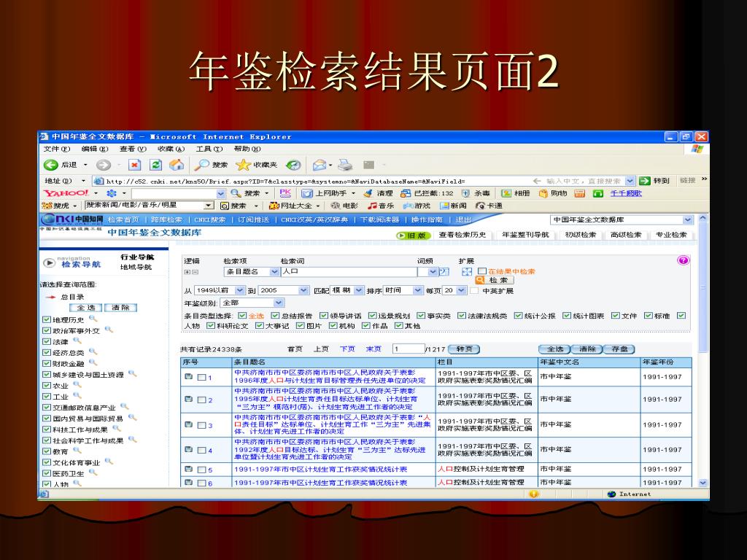747x560 pixels.
Task: Click the sidebar 全选 button under 总目录
Action: tap(86, 308)
